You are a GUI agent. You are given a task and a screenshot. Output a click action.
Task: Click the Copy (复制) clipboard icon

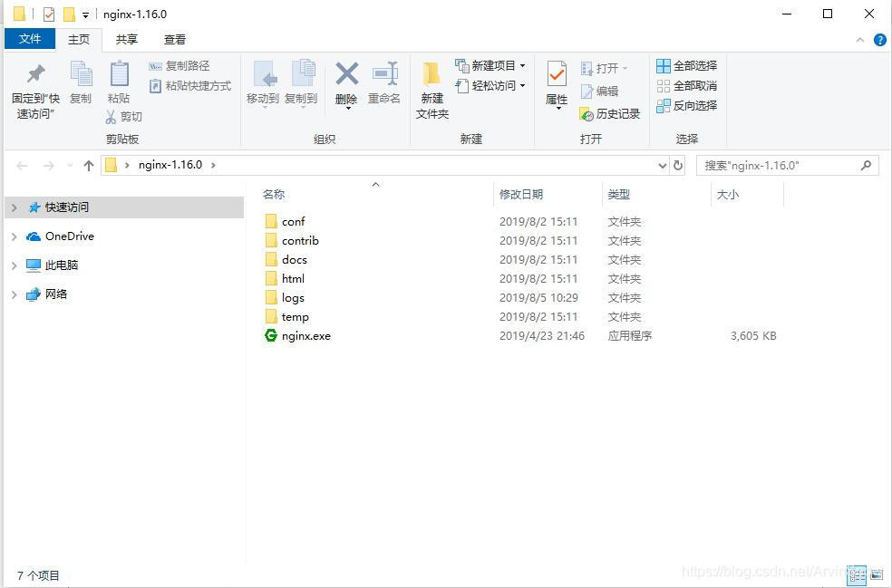tap(81, 83)
